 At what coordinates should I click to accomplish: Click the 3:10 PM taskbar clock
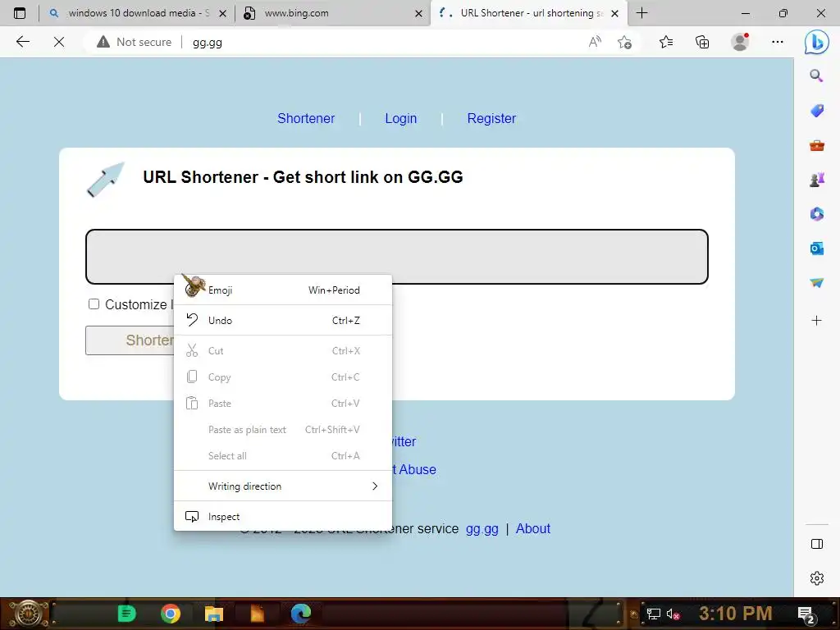coord(736,614)
